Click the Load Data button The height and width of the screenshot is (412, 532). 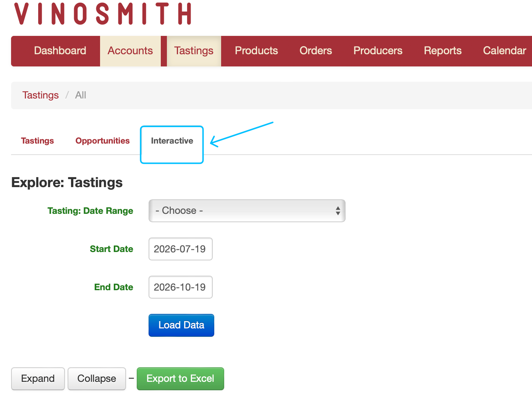pos(181,325)
